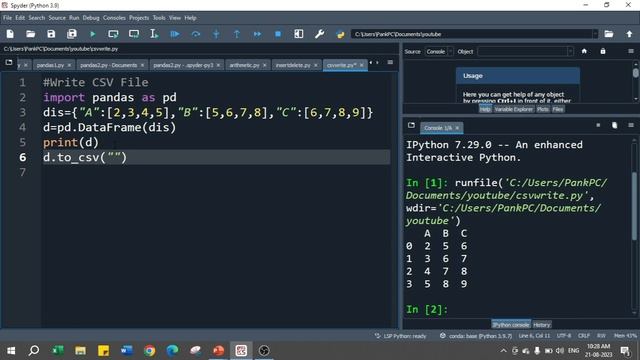Toggle Help pane lock icon
The height and width of the screenshot is (360, 640).
(x=603, y=51)
